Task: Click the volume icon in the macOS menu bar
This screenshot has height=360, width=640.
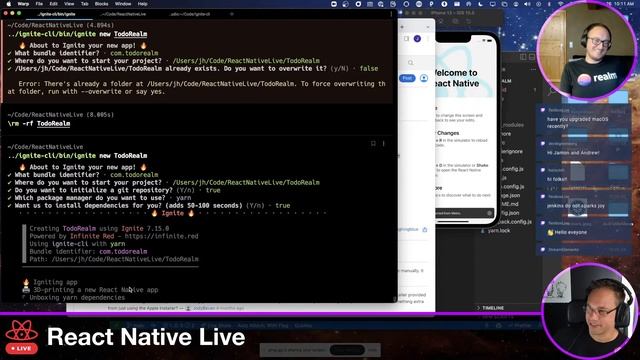Action: pos(527,4)
